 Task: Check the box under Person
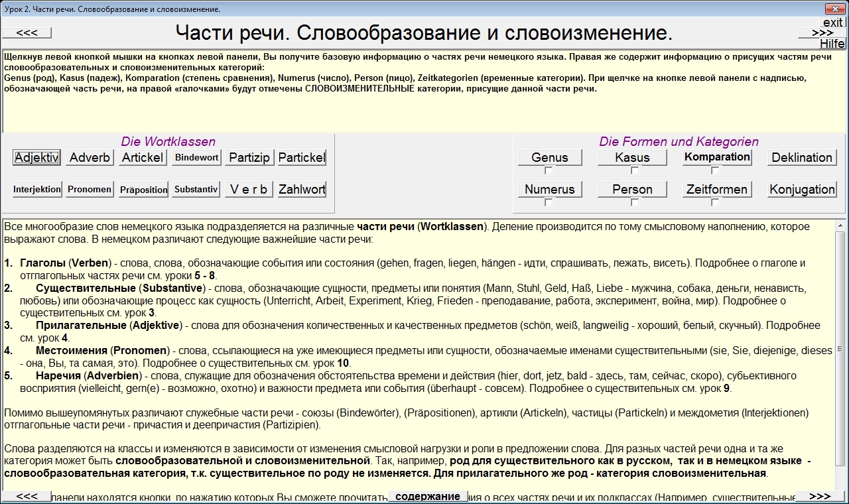point(635,202)
